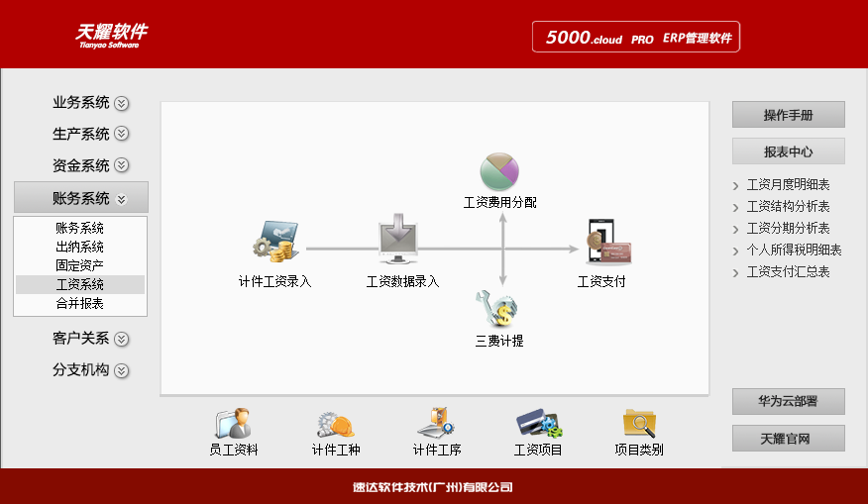Expand the 资金系统 chevron
868x504 pixels.
tap(121, 165)
